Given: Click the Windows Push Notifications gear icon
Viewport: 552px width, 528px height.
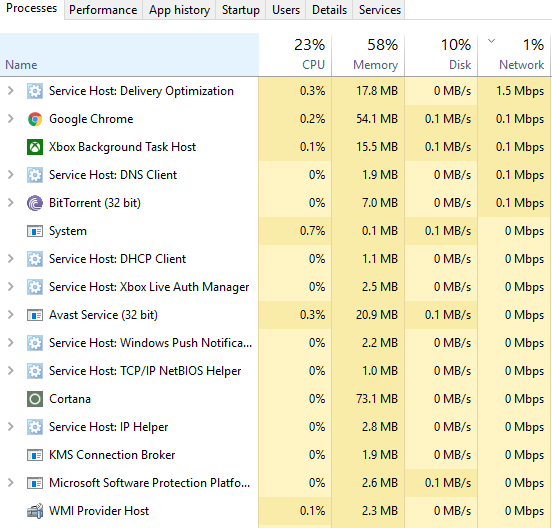Looking at the screenshot, I should tap(35, 343).
